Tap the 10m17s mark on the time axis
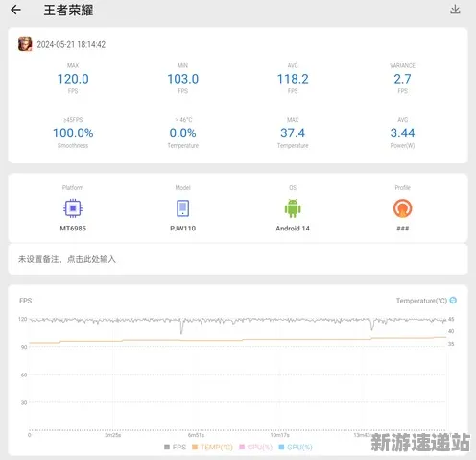The height and width of the screenshot is (460, 476). tap(280, 435)
